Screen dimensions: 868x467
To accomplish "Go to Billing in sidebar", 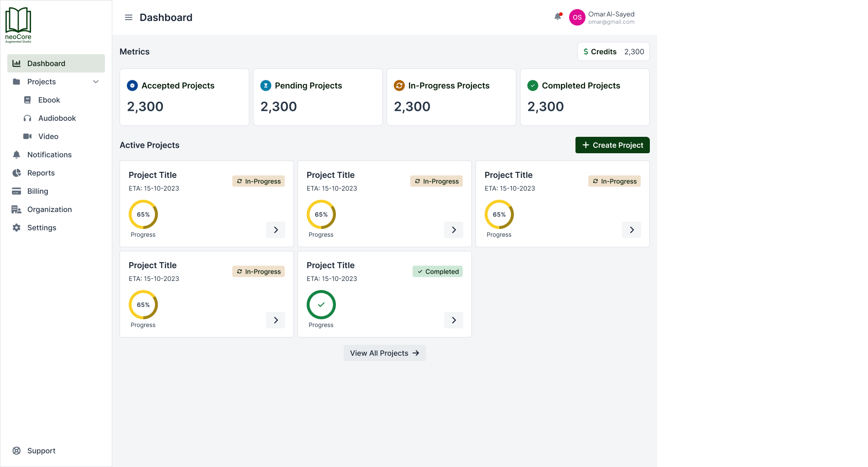I will pos(37,191).
